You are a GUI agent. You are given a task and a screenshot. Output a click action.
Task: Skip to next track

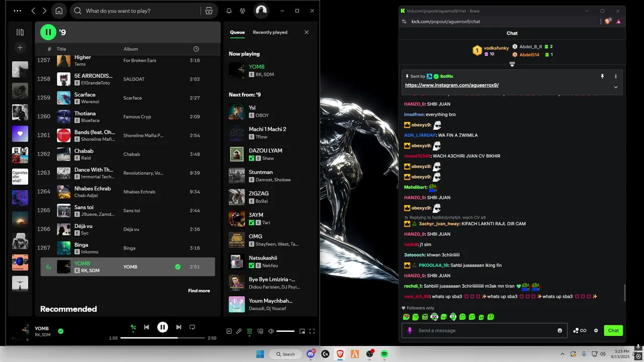(x=179, y=327)
